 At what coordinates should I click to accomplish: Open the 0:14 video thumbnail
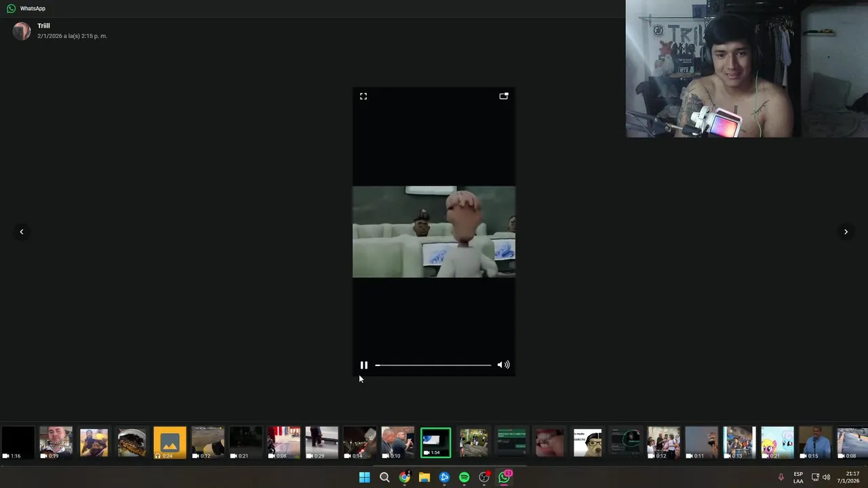[x=359, y=443]
